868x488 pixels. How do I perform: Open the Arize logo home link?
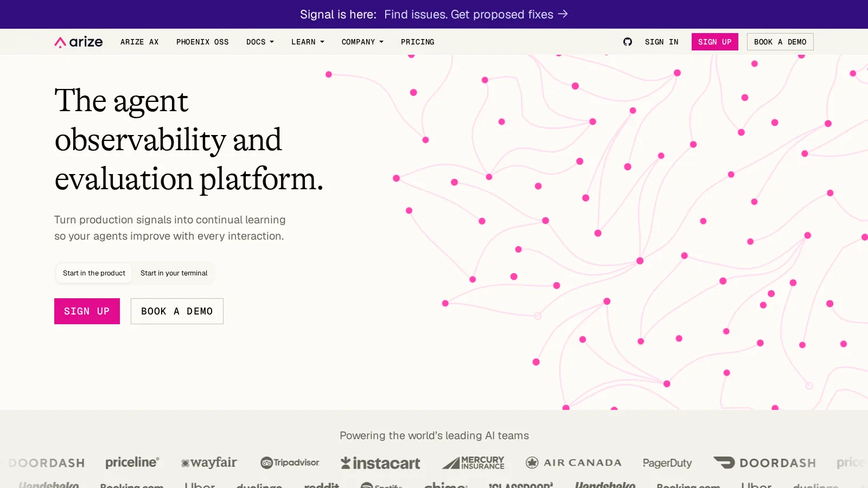pos(79,42)
